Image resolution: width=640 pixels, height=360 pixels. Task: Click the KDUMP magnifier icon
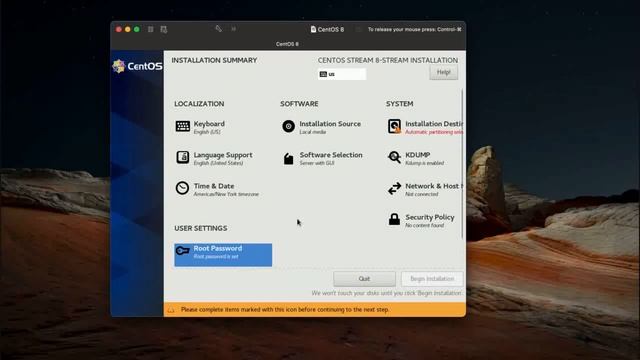pos(394,157)
